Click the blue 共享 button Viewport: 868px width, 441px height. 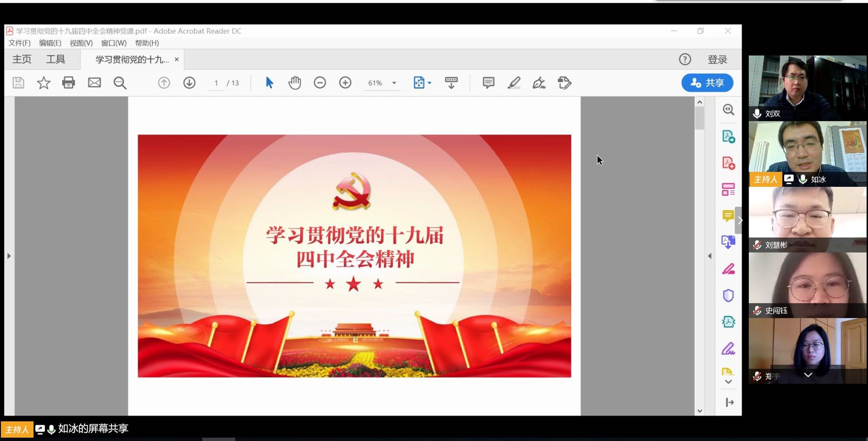(x=707, y=83)
